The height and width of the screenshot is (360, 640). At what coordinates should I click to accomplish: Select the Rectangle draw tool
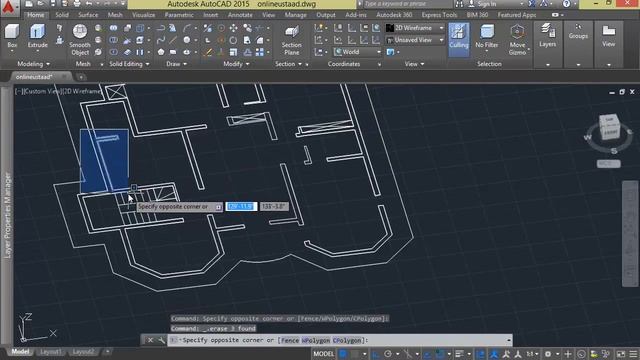pos(173,52)
